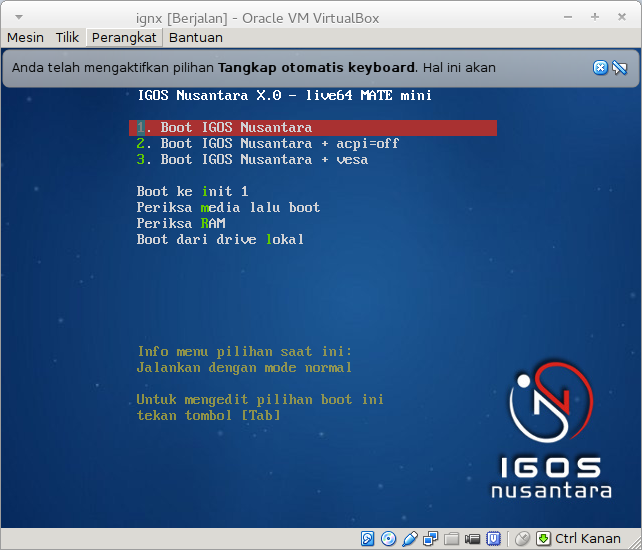
Task: Click the Tangkap otomatis keyboard notification text
Action: click(x=316, y=68)
